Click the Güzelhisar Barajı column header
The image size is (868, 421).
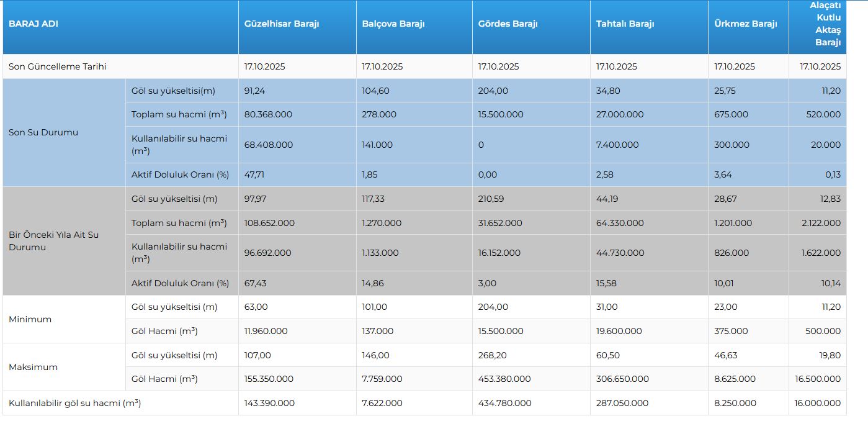click(x=281, y=24)
